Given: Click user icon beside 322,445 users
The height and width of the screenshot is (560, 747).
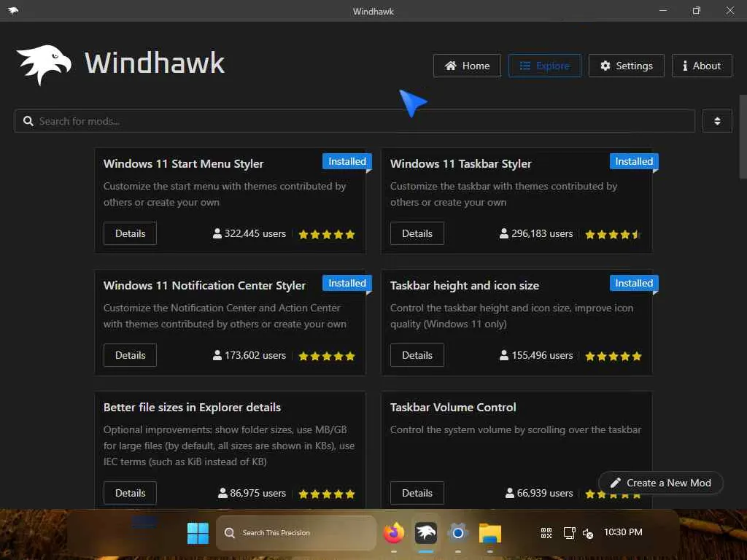Looking at the screenshot, I should [217, 233].
